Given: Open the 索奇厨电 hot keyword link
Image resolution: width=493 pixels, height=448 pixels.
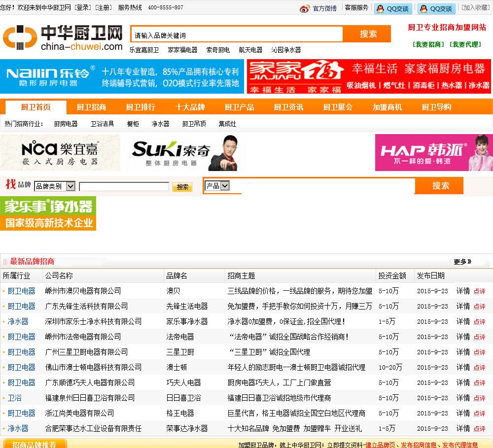Looking at the screenshot, I should click(218, 50).
